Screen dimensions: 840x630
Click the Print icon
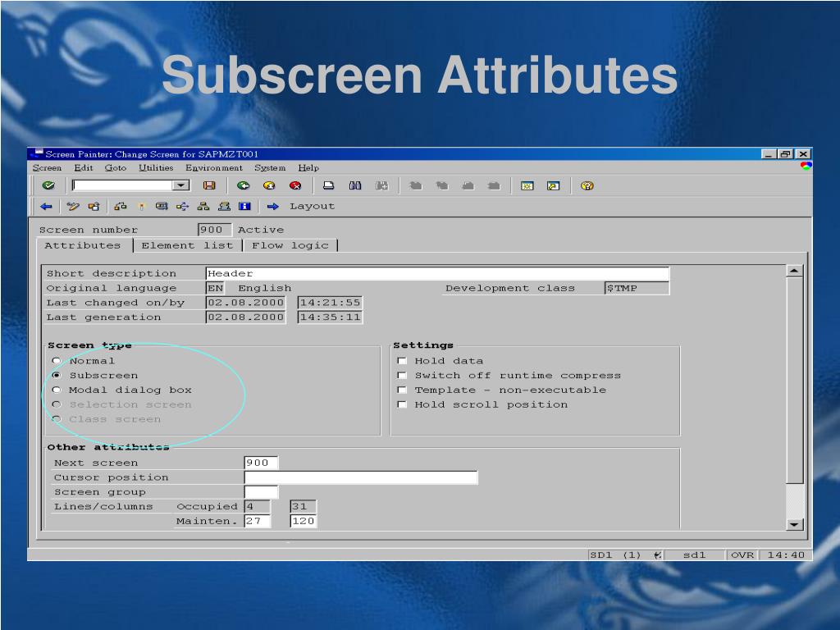point(328,185)
